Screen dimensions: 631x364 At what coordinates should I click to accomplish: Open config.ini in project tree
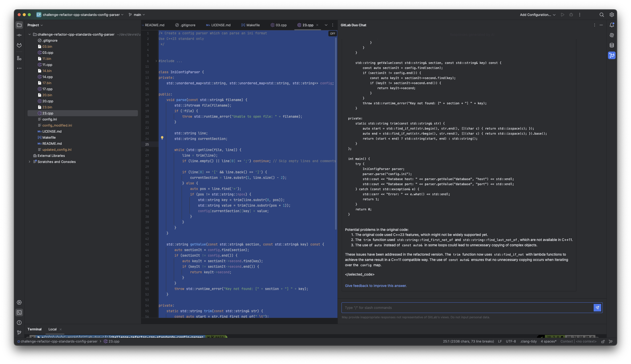point(50,119)
